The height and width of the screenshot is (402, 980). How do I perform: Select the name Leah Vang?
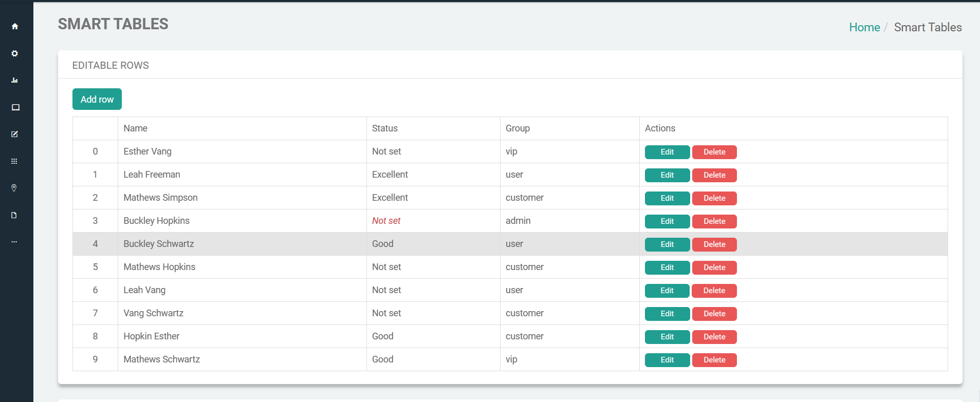[144, 290]
